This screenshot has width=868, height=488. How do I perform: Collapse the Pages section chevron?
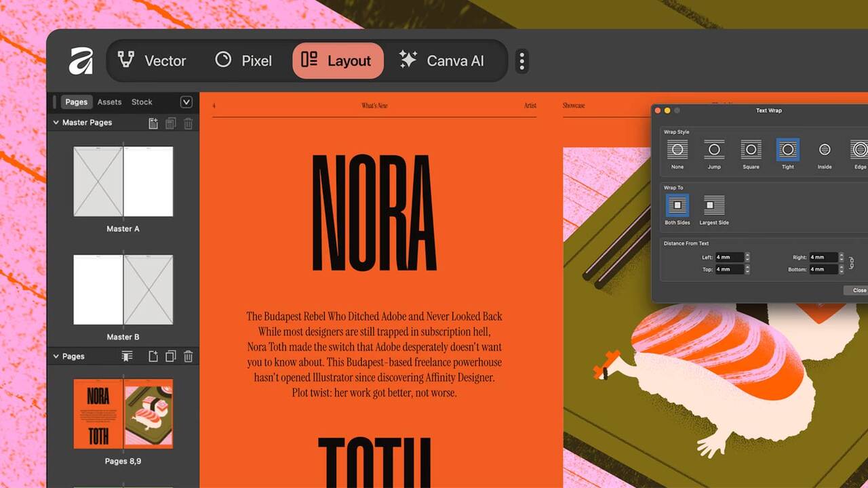click(56, 356)
